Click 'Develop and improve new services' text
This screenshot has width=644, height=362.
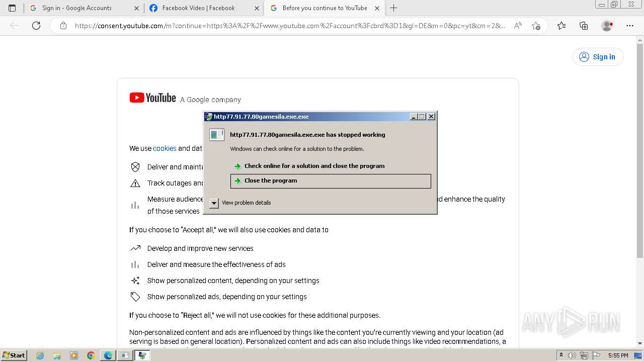tap(200, 248)
